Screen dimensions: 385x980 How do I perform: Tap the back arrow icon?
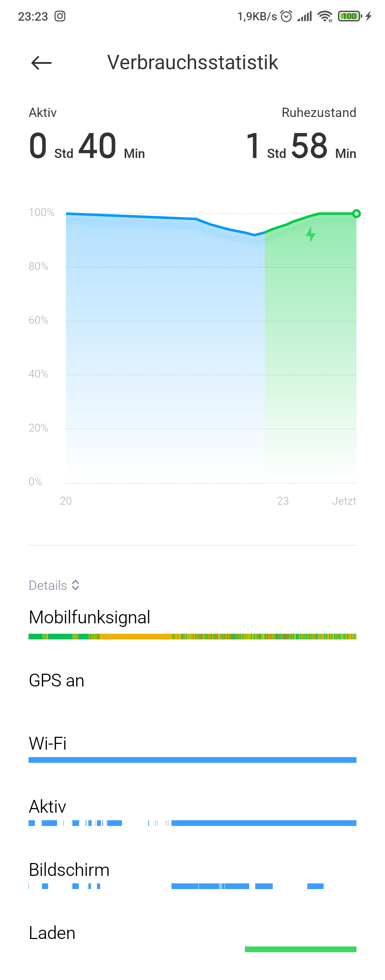coord(41,63)
